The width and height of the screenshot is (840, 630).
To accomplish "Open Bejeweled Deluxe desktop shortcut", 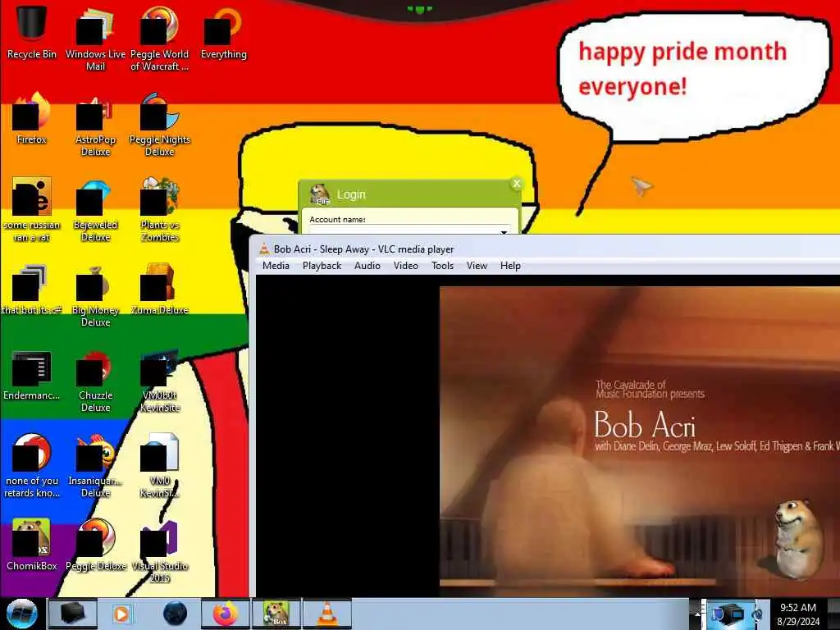I will tap(95, 209).
